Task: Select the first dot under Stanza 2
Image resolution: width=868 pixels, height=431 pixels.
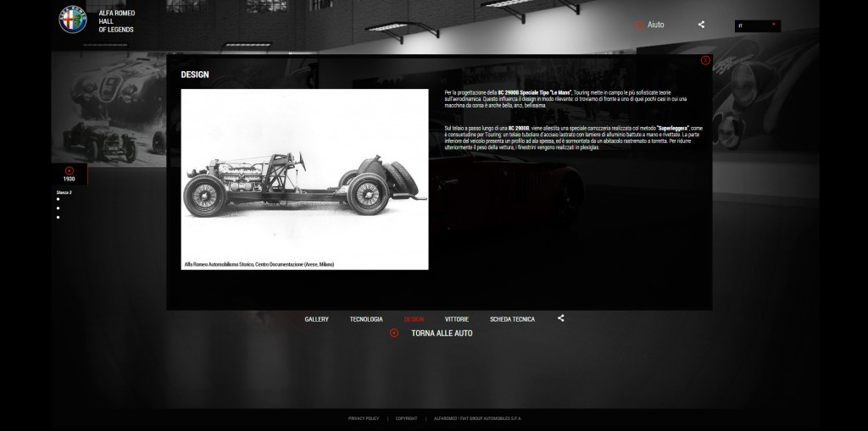Action: (58, 199)
